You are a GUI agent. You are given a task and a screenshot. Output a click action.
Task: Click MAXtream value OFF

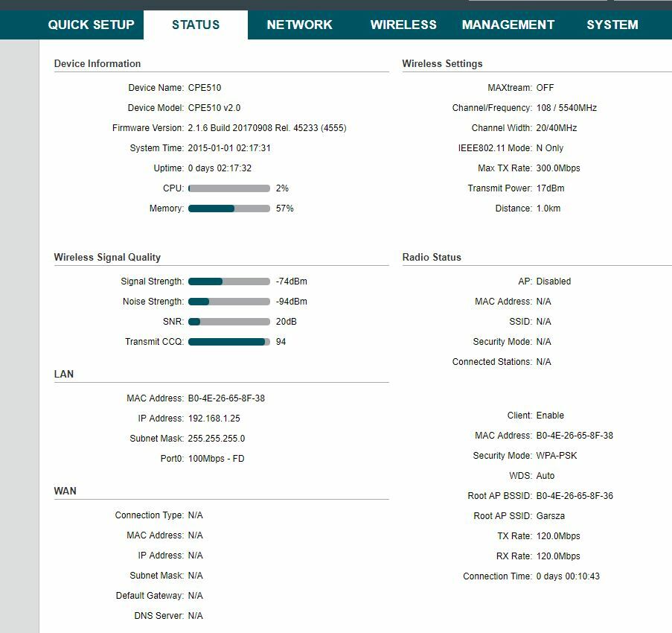(545, 87)
